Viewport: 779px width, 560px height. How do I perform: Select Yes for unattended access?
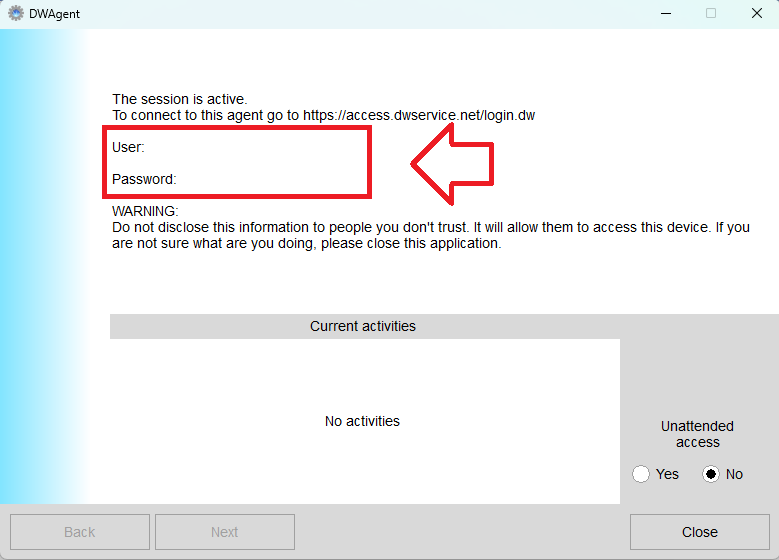coord(641,474)
